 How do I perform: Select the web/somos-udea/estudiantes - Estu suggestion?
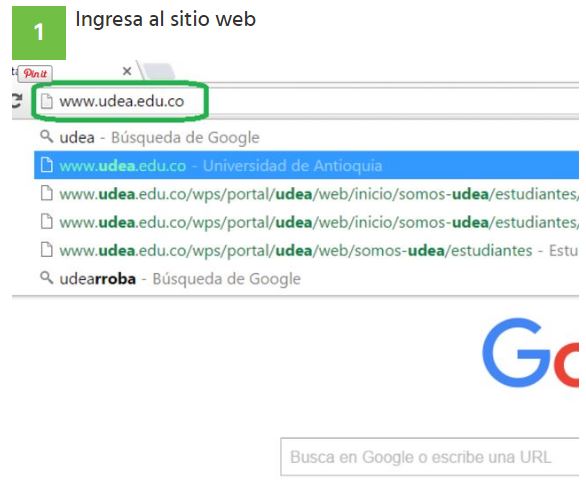[306, 250]
